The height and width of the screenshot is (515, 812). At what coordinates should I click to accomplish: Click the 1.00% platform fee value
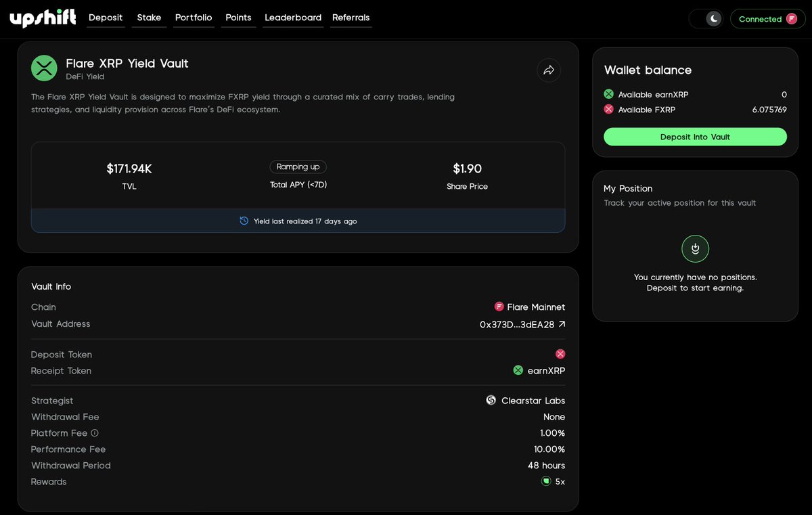[552, 433]
